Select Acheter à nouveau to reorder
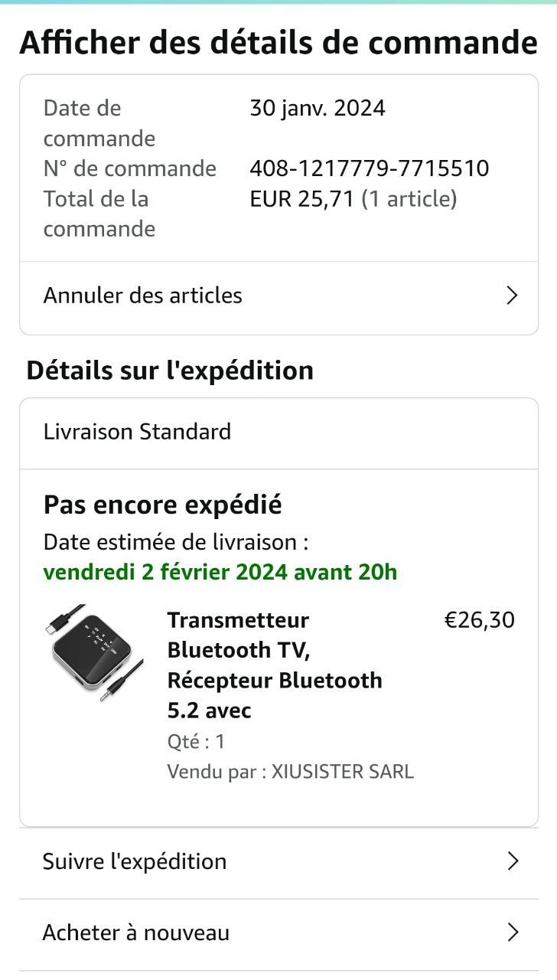557x980 pixels. pos(136,933)
